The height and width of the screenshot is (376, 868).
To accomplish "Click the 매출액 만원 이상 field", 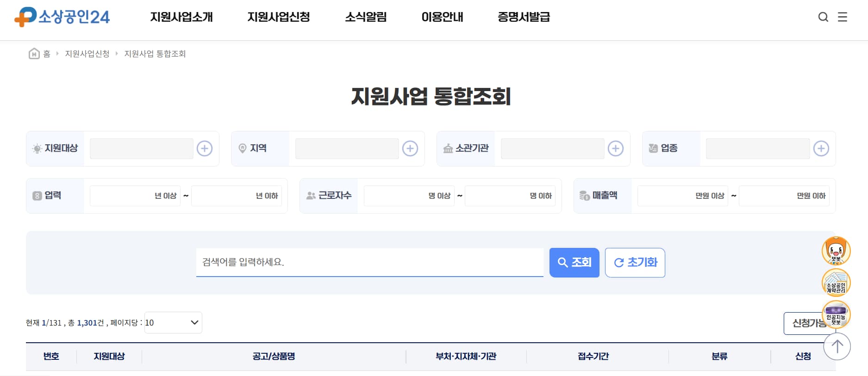I will point(683,196).
